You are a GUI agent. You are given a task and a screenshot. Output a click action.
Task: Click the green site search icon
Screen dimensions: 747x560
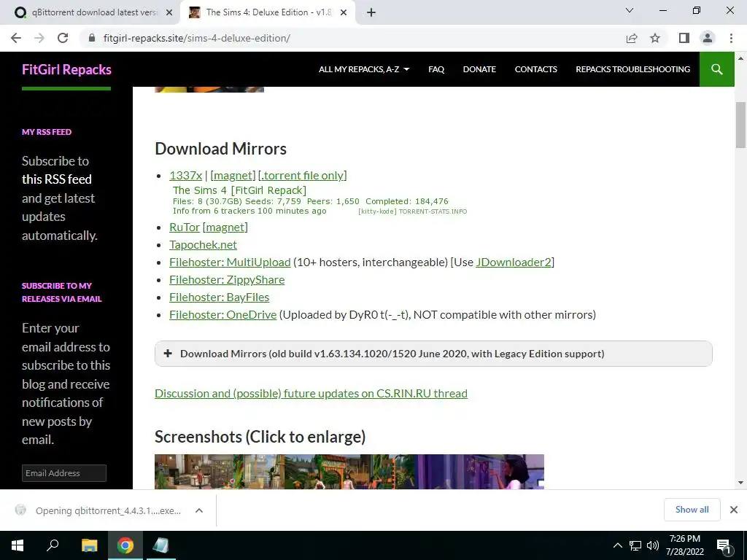[x=716, y=69]
